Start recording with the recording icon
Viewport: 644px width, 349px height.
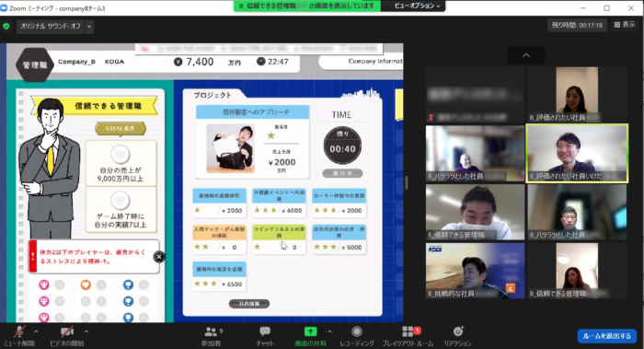357,332
